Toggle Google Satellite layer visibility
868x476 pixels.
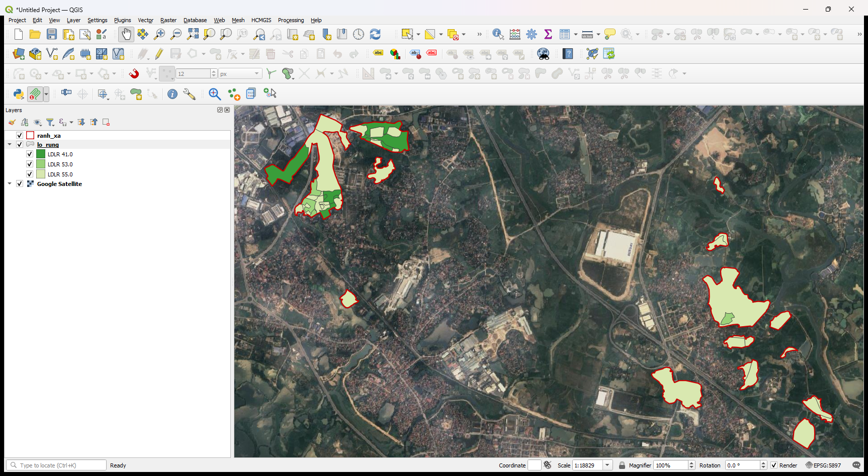(20, 183)
